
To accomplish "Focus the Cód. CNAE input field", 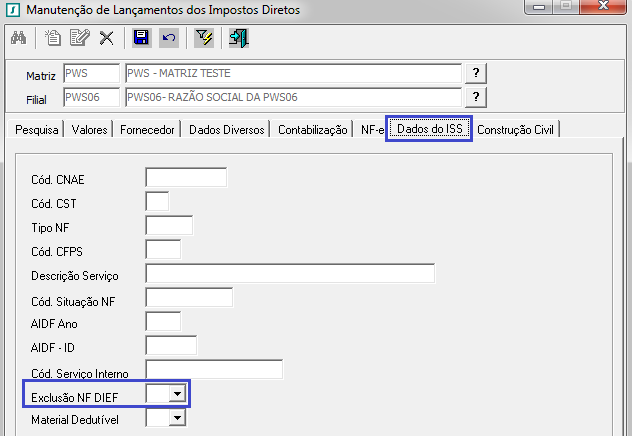I will tap(186, 177).
